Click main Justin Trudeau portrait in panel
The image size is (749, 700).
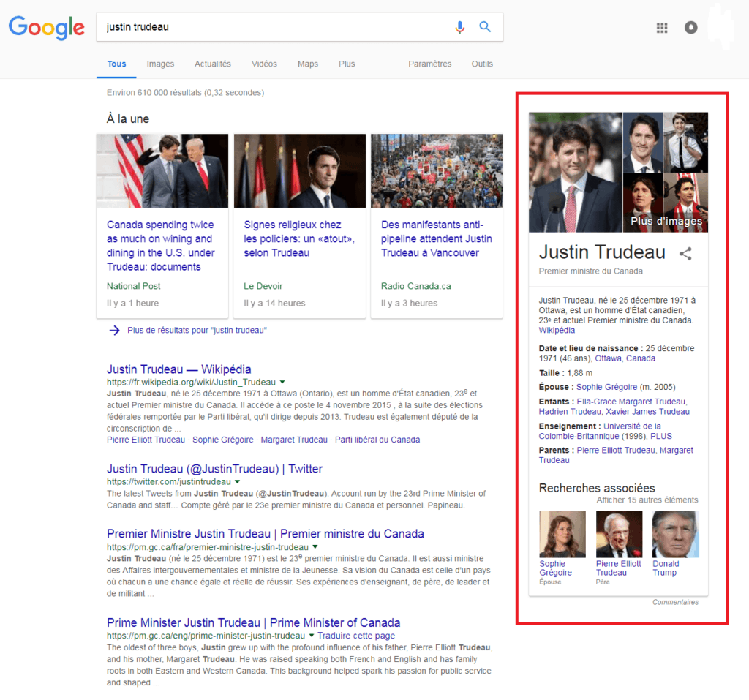[576, 172]
